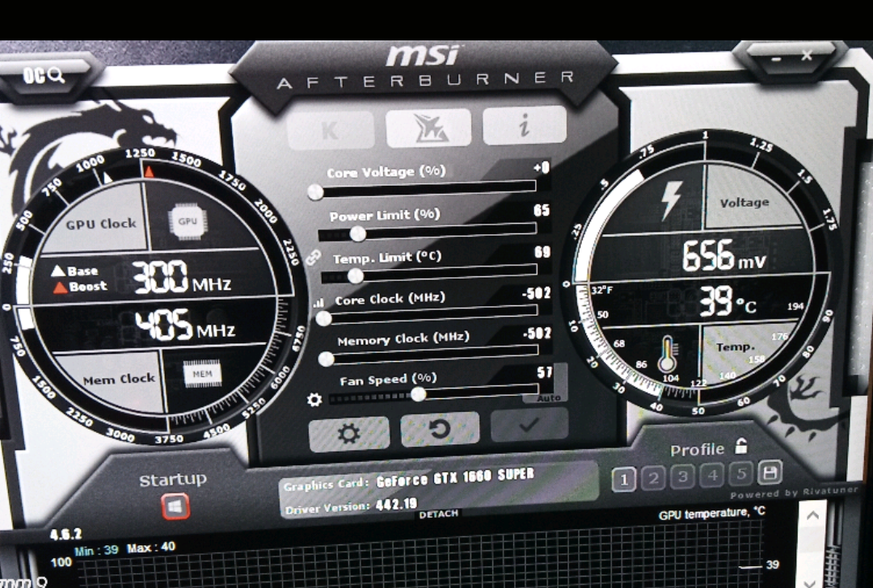Click the fighter jet logo button
The height and width of the screenshot is (588, 873).
click(x=428, y=128)
